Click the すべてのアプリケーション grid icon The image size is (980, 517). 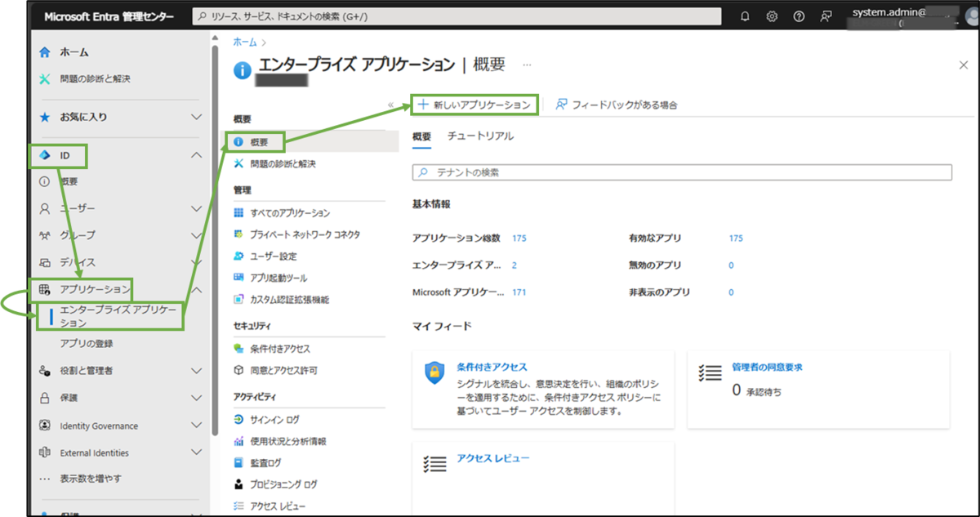pos(238,213)
